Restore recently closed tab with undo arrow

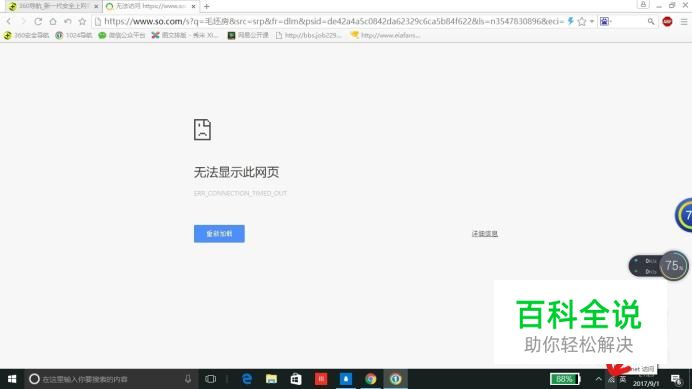coord(68,21)
